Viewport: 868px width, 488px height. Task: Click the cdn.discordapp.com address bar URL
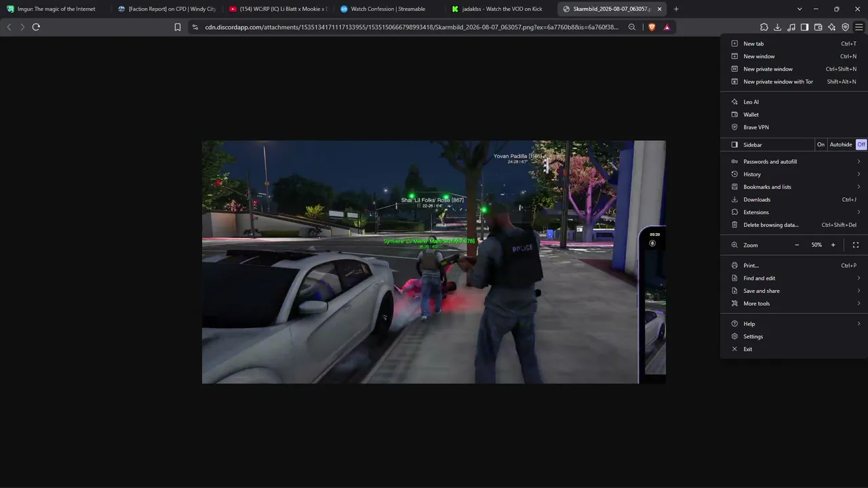[412, 27]
